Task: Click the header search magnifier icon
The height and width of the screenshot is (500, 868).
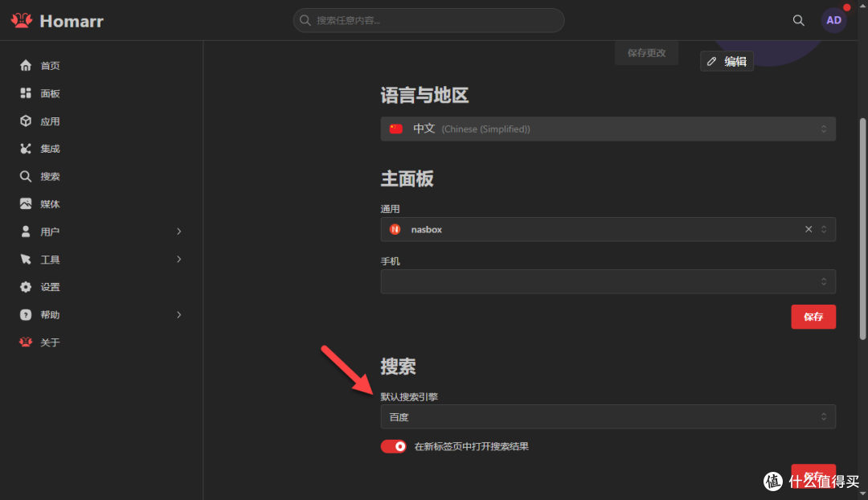Action: (x=798, y=20)
